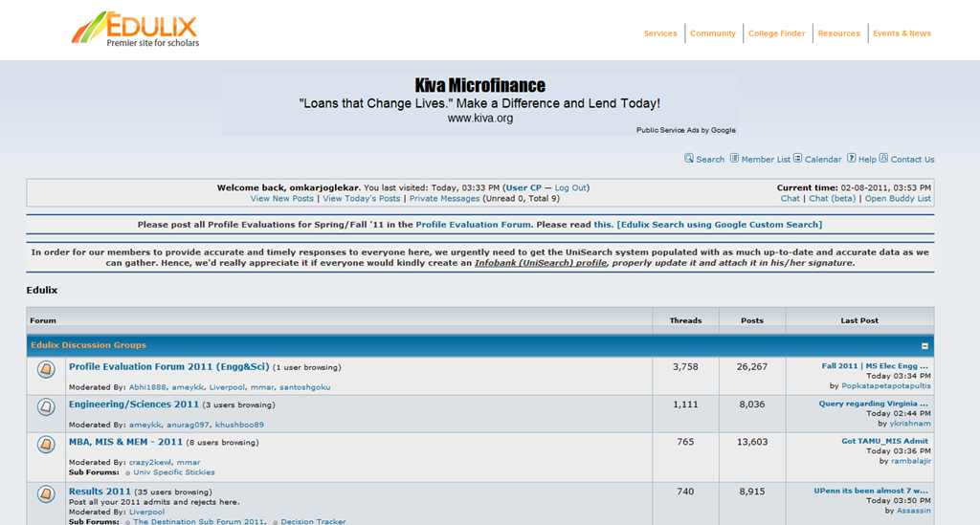View user Assassin profile
Image resolution: width=980 pixels, height=525 pixels.
tap(914, 511)
